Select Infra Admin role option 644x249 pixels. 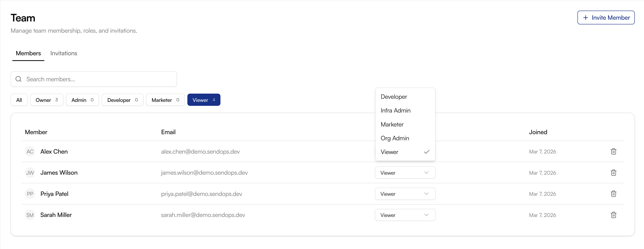click(395, 110)
